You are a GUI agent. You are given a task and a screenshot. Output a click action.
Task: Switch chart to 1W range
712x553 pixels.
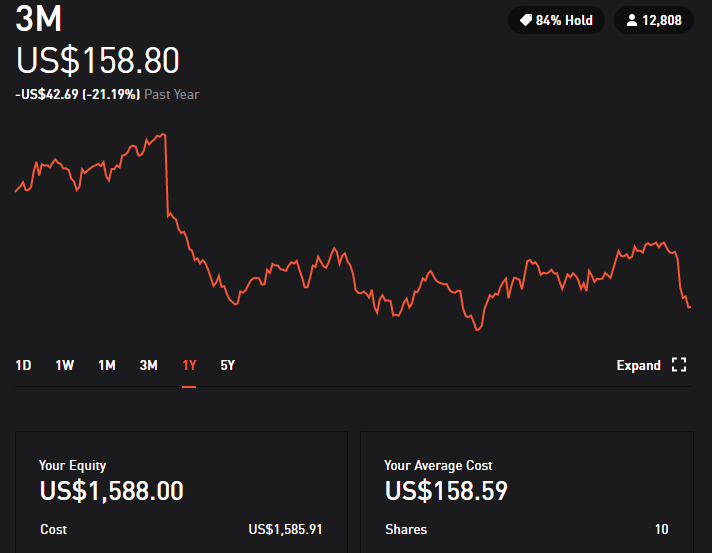coord(64,365)
